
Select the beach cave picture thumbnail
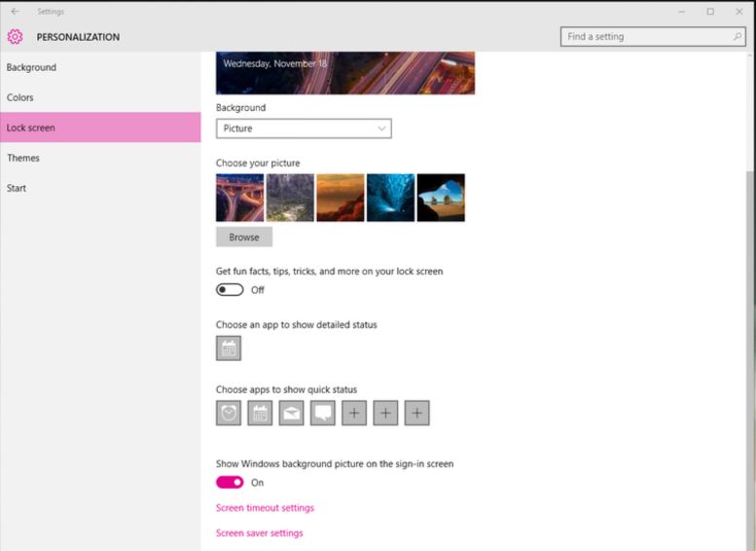pyautogui.click(x=441, y=198)
